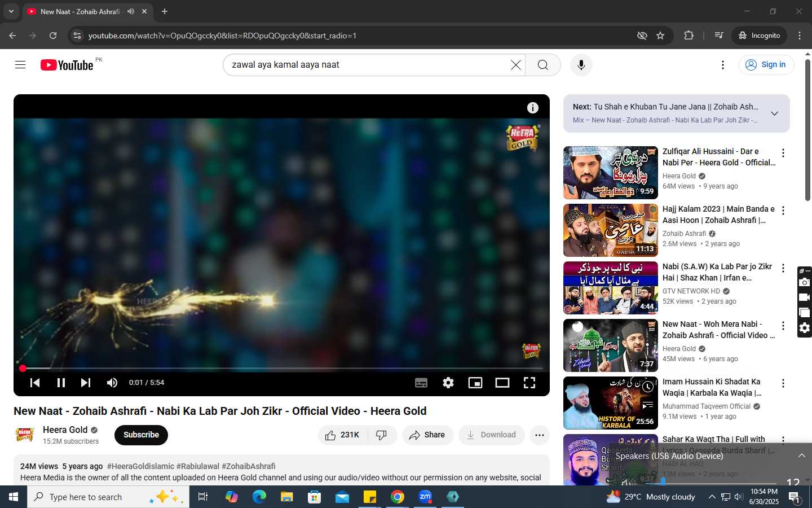Pause the playing video
The width and height of the screenshot is (812, 508).
(x=61, y=383)
